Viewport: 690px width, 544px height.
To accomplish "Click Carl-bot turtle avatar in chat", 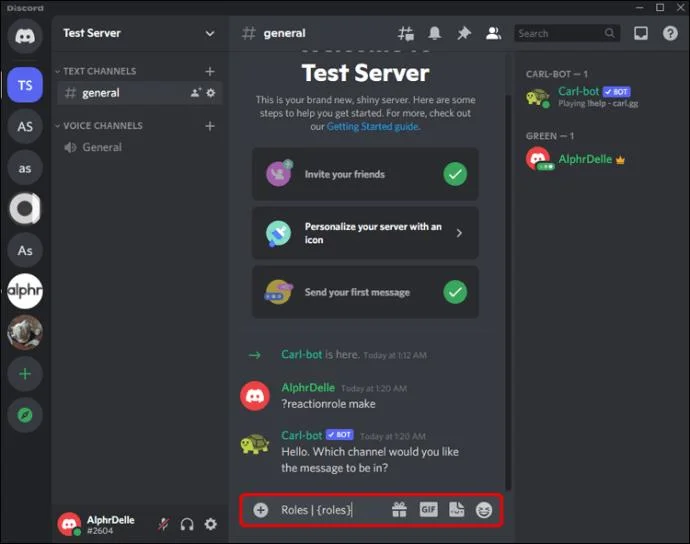I will (x=255, y=444).
